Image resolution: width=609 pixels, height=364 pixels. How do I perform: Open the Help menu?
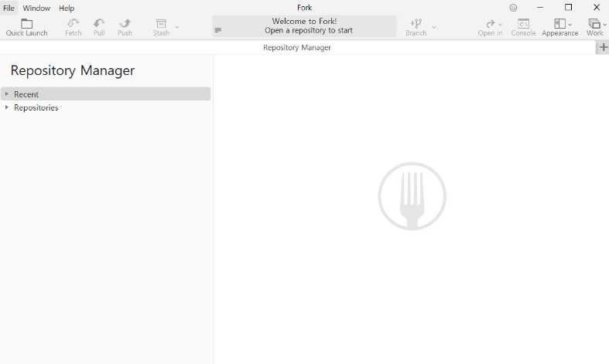[x=67, y=8]
